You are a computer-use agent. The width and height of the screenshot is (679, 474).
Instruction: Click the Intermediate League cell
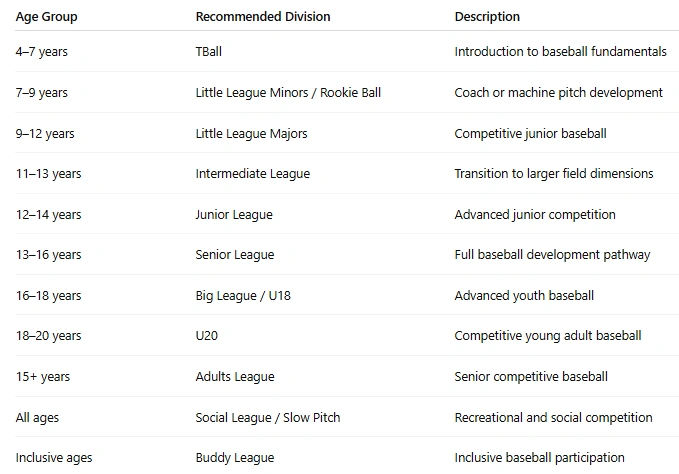253,174
